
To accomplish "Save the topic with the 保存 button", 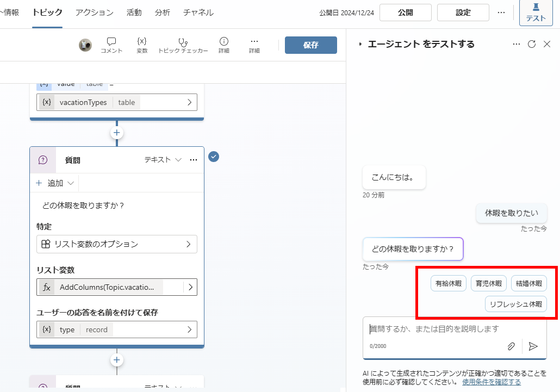I will coord(311,45).
